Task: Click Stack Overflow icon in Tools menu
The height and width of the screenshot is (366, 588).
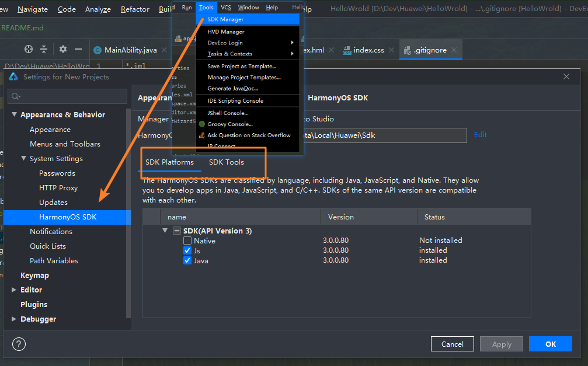Action: [x=202, y=135]
